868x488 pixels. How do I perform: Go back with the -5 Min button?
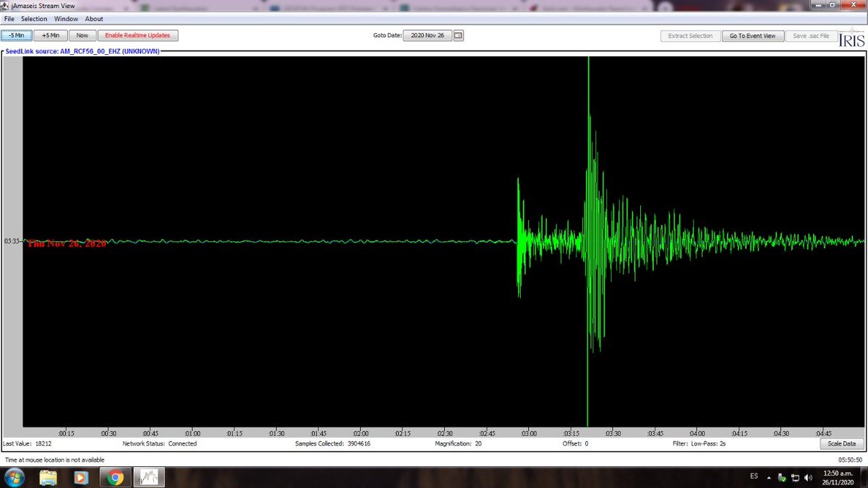click(x=17, y=35)
